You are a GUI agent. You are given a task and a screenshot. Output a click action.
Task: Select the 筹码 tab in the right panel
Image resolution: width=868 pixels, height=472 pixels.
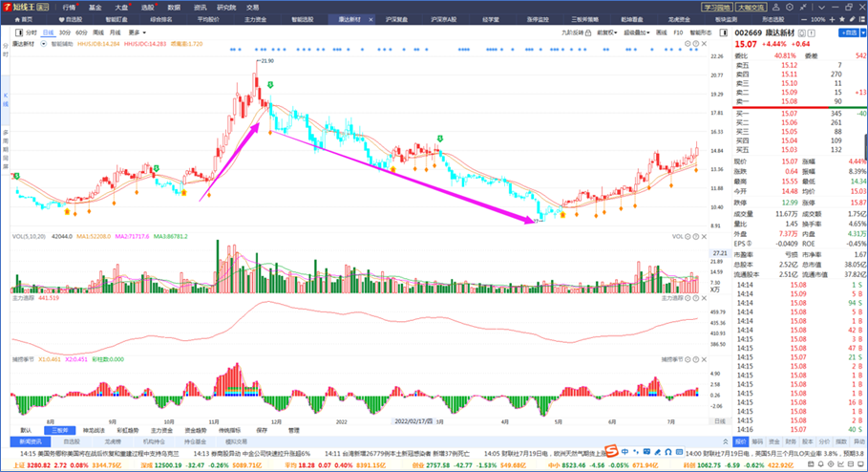coord(756,441)
